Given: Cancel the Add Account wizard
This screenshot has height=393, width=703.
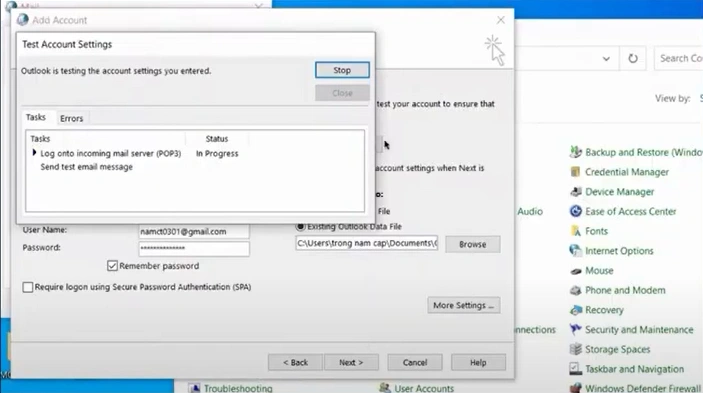Looking at the screenshot, I should (415, 363).
